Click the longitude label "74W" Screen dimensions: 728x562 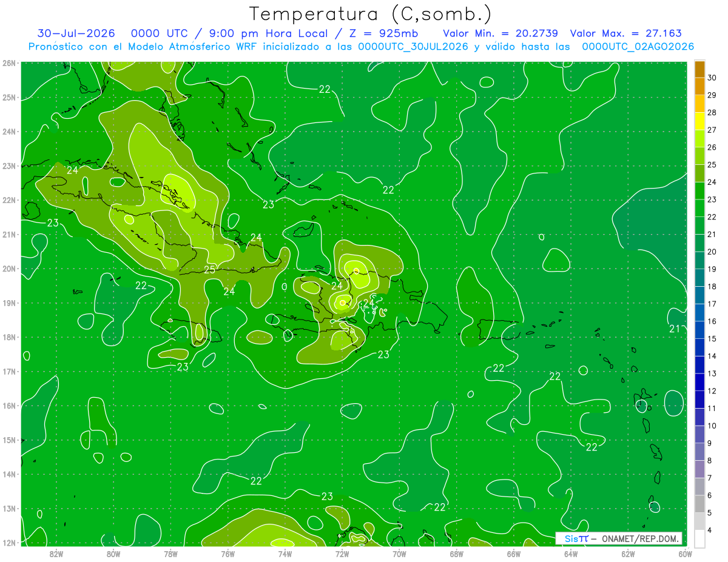(285, 553)
